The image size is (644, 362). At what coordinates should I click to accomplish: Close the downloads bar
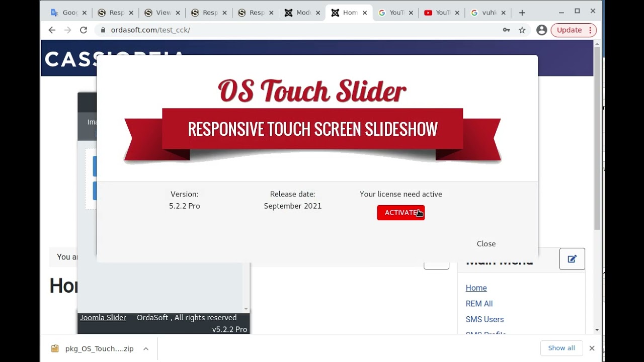click(x=592, y=348)
